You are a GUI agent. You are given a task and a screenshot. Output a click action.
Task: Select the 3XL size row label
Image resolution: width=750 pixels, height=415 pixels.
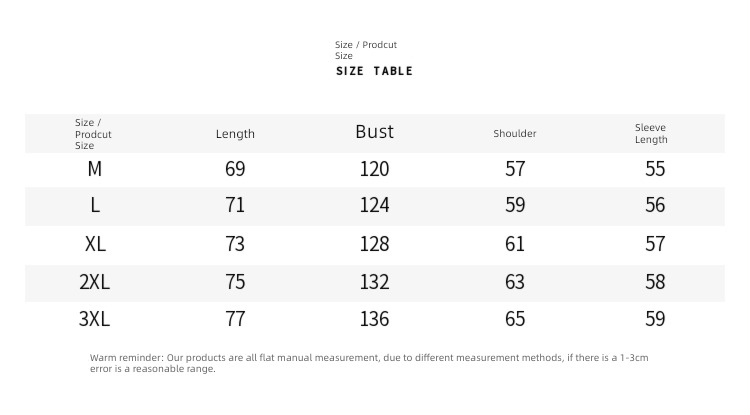(x=94, y=319)
